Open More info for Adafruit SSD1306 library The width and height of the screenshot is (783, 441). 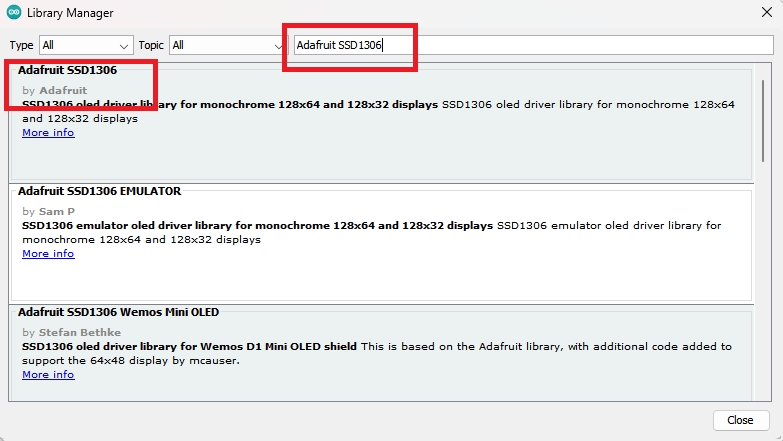coord(48,132)
